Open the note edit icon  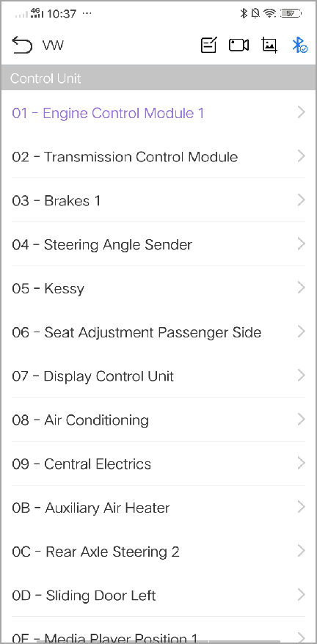209,45
